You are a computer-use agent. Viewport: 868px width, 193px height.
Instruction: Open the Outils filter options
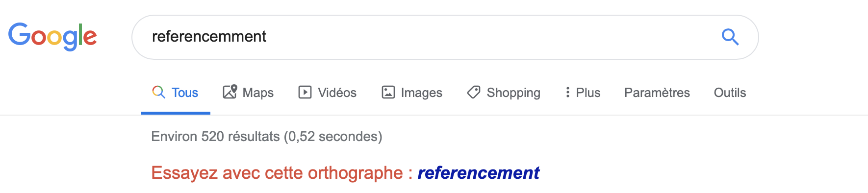click(730, 93)
